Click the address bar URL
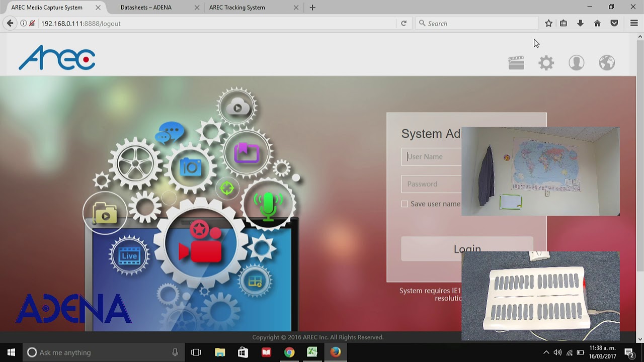Viewport: 644px width, 362px height. (80, 23)
